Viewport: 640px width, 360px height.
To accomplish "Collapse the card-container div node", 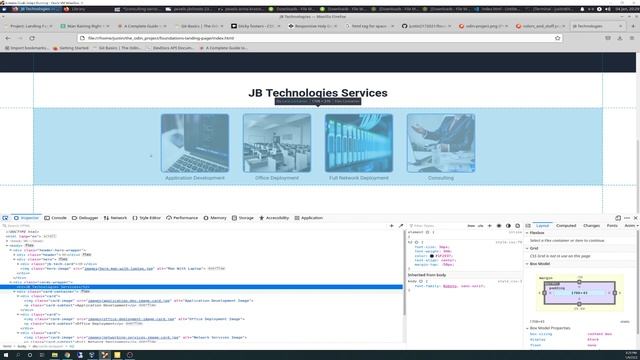I will coord(14,292).
